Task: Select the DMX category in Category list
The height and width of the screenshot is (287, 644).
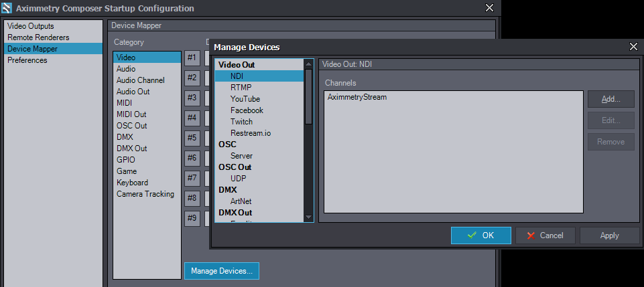Action: point(147,137)
